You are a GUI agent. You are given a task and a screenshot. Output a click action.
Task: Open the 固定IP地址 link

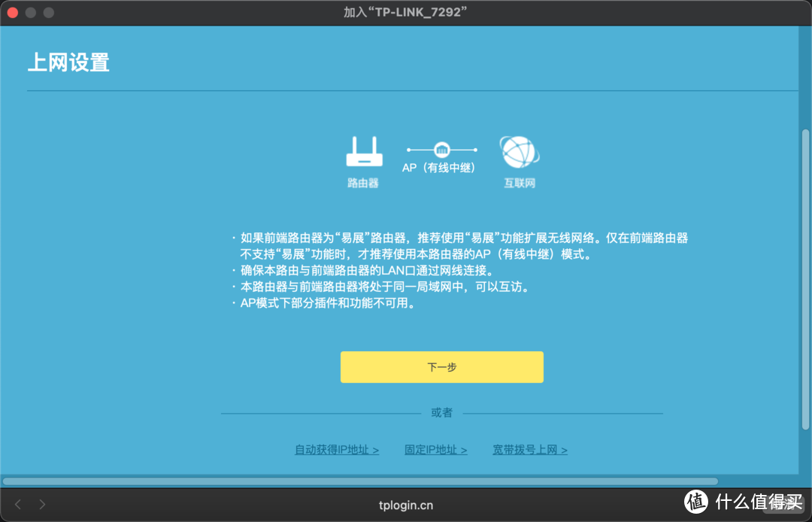[435, 449]
